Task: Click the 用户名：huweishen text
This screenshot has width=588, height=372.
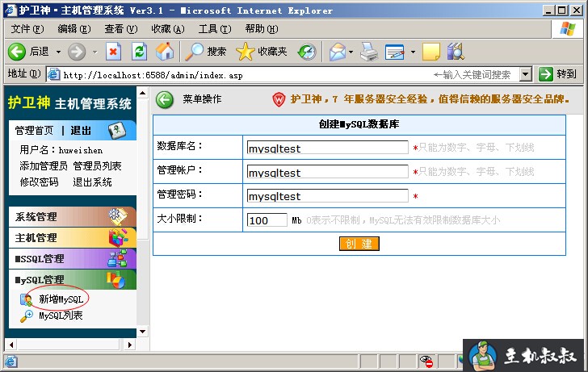Action: point(61,150)
